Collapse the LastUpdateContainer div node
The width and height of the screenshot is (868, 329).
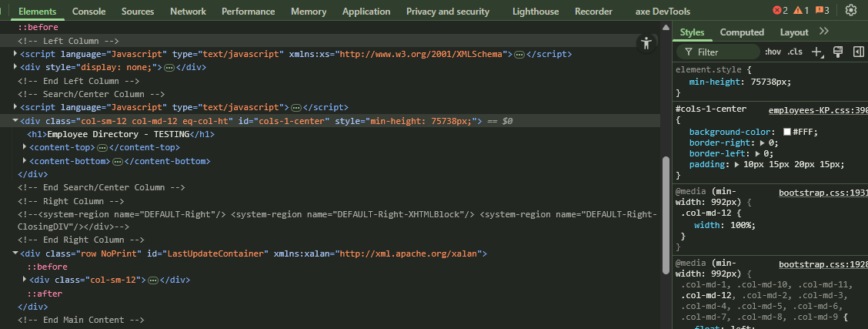tap(15, 253)
